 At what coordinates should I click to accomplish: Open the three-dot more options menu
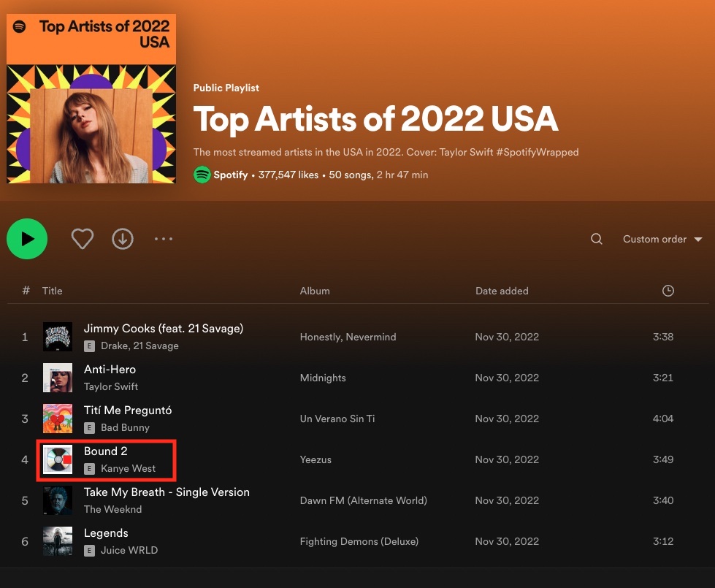click(164, 239)
